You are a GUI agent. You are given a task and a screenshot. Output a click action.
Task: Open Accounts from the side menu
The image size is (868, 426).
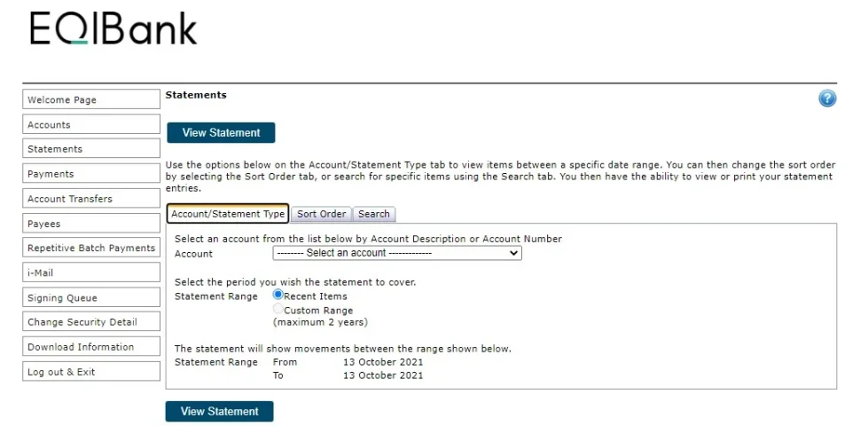click(x=91, y=124)
